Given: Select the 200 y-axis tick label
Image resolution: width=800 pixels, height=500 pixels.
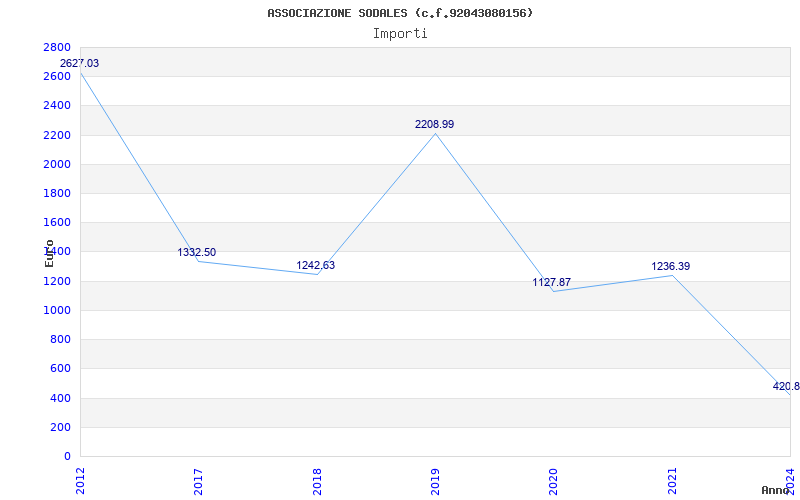Looking at the screenshot, I should click(60, 427).
